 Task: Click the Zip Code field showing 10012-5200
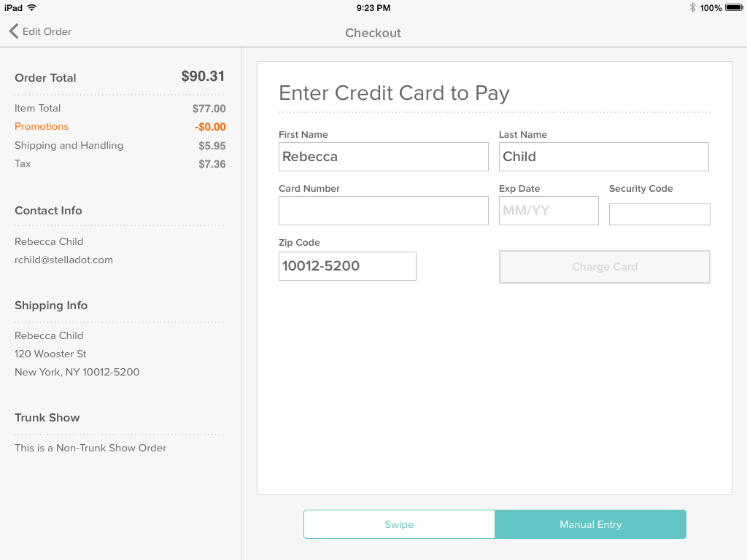[x=347, y=266]
